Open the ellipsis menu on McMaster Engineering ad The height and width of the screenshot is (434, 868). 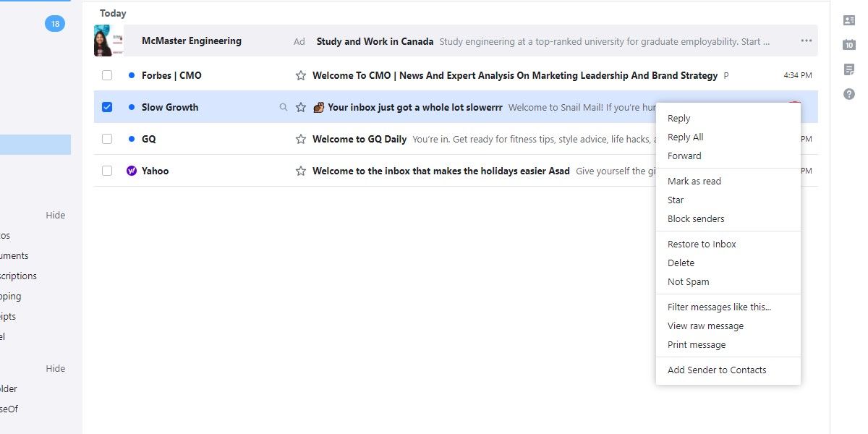pyautogui.click(x=806, y=41)
